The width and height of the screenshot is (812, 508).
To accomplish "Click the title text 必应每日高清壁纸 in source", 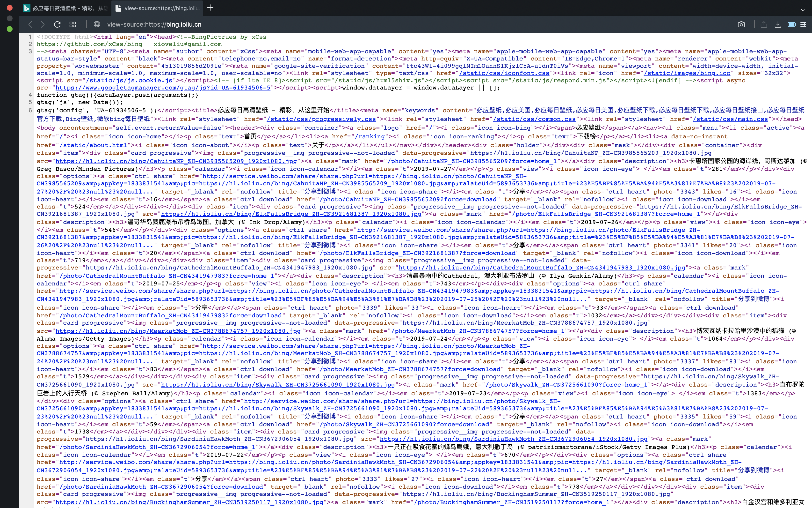I will 243,110.
